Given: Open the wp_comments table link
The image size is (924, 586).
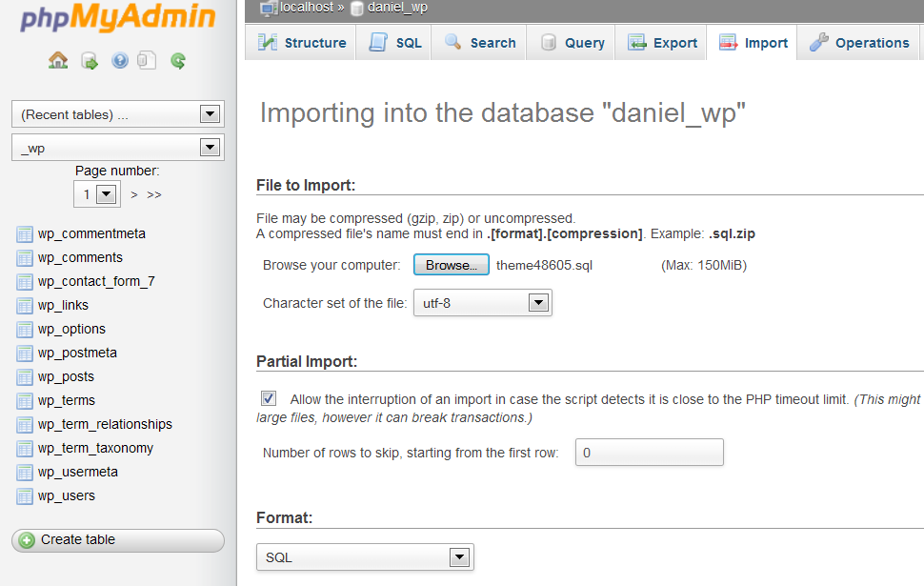Looking at the screenshot, I should point(80,257).
